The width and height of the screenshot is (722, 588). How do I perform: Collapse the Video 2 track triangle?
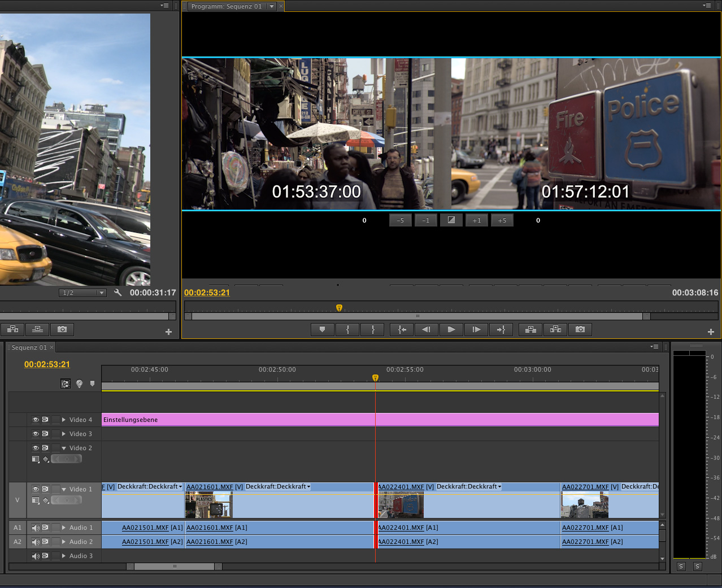click(x=64, y=448)
